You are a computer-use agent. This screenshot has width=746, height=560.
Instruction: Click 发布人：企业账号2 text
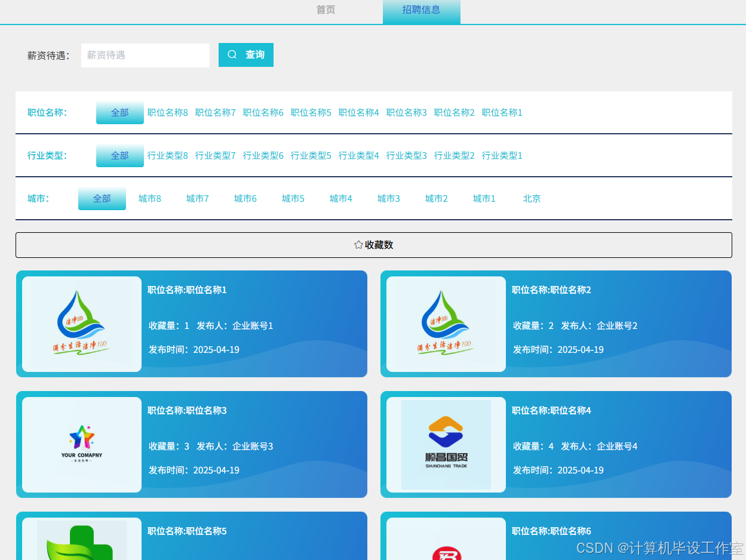599,325
